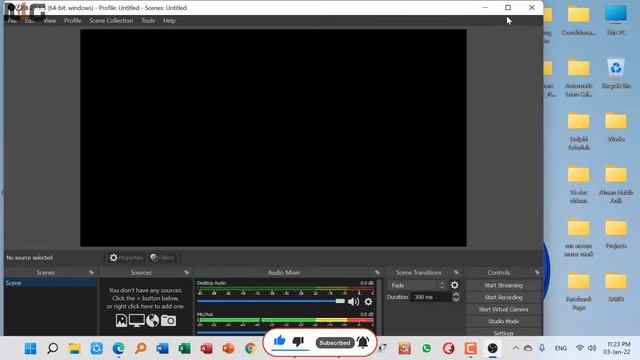640x360 pixels.
Task: Pop out the Scenes dock
Action: point(91,272)
